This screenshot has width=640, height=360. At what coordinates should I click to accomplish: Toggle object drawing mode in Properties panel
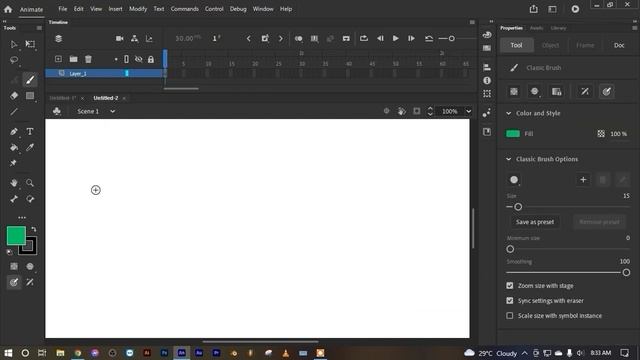[514, 92]
